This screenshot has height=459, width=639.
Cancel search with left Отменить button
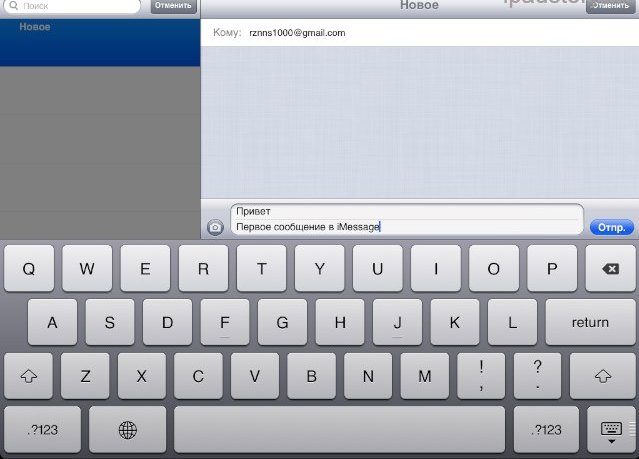pyautogui.click(x=173, y=6)
